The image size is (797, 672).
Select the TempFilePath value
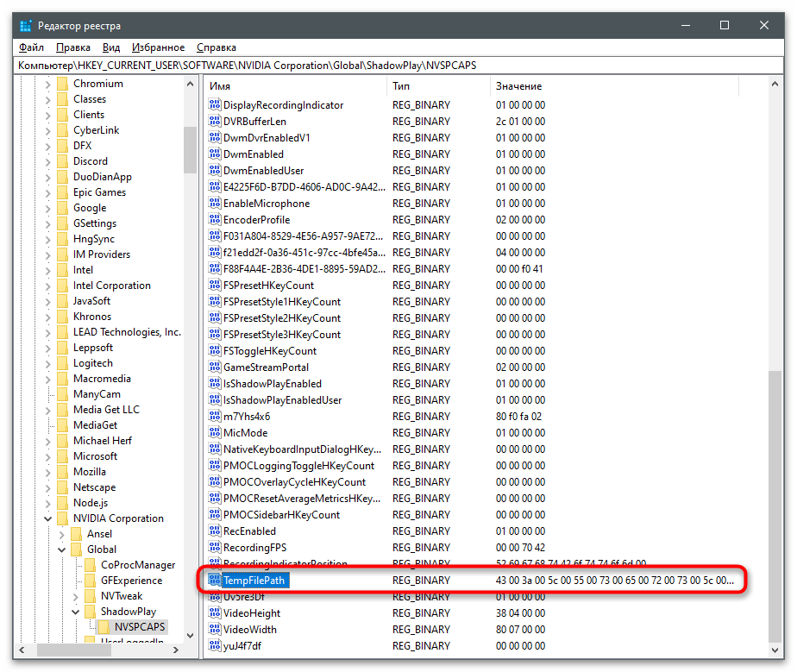point(255,580)
